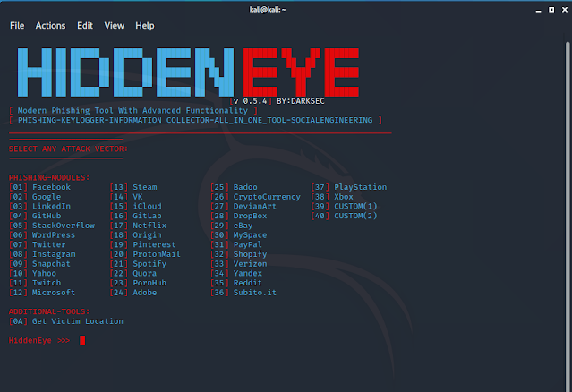Click the 'CryptoCurrency' entry text
This screenshot has height=392, width=572.
coord(267,197)
